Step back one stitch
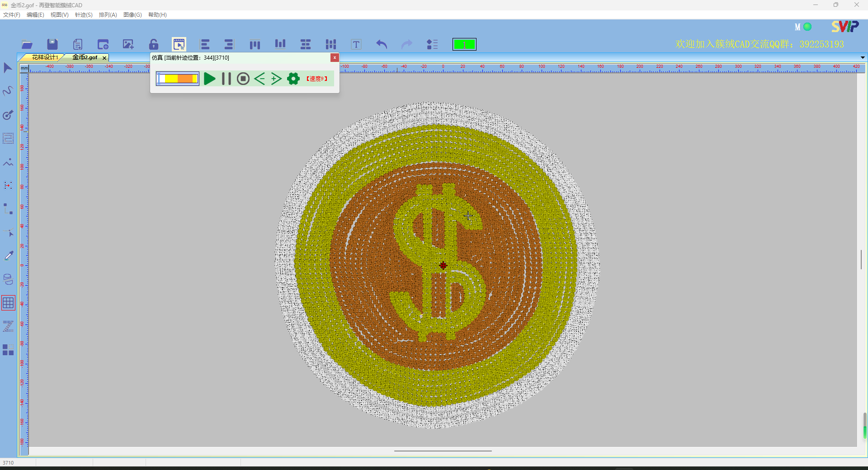 [259, 79]
